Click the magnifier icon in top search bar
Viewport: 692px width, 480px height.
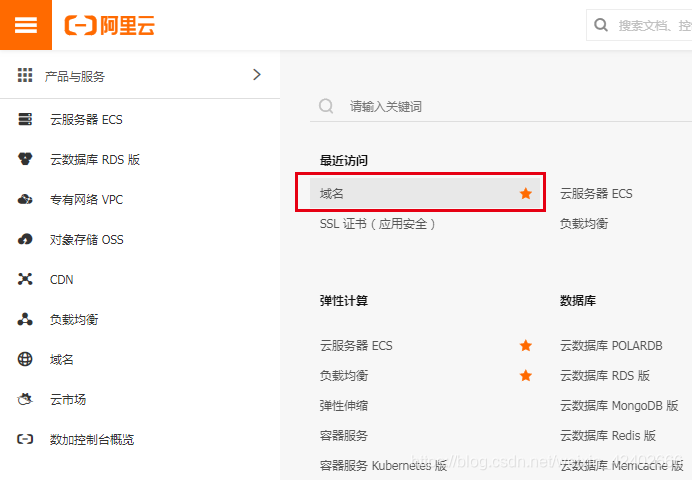(x=601, y=25)
